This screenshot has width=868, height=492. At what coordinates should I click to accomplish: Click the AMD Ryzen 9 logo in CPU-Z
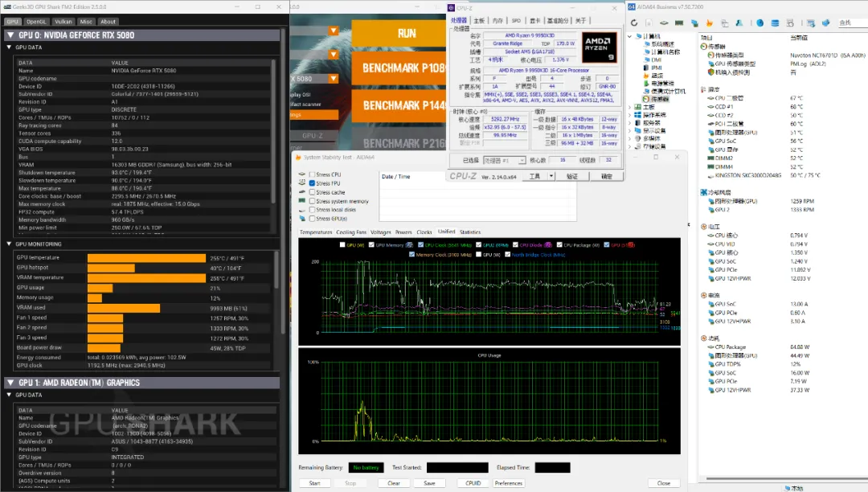(x=599, y=47)
